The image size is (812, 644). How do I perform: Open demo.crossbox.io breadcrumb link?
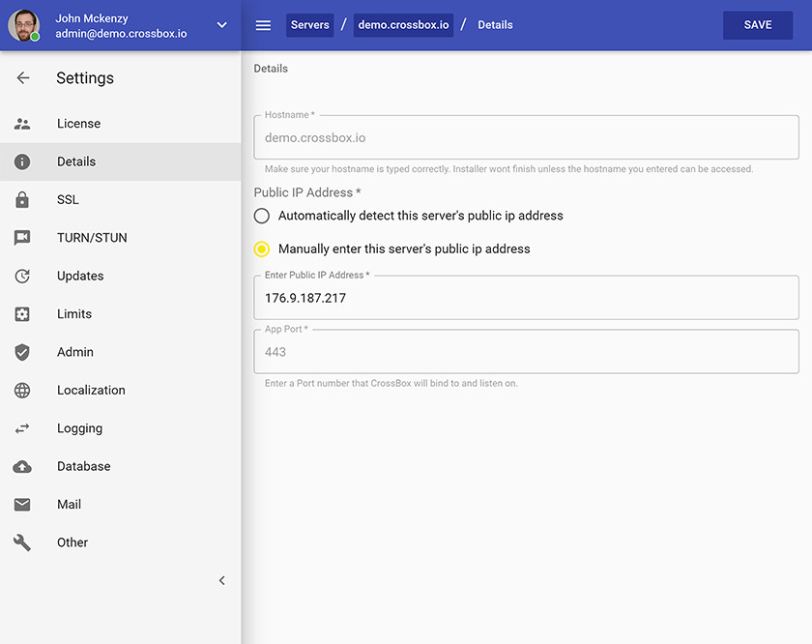click(403, 25)
